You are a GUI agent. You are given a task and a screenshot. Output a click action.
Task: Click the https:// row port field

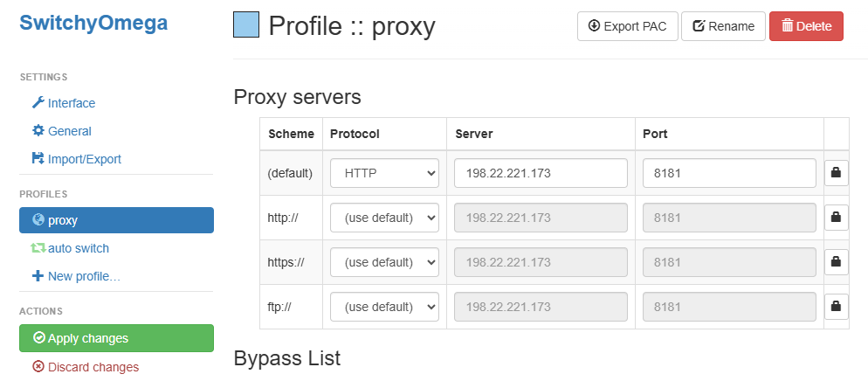point(730,262)
